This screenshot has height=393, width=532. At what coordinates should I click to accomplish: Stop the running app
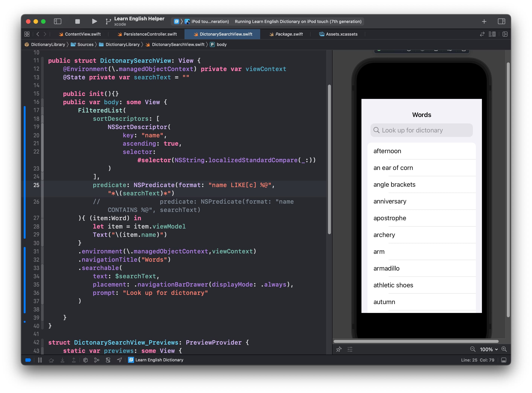(77, 21)
